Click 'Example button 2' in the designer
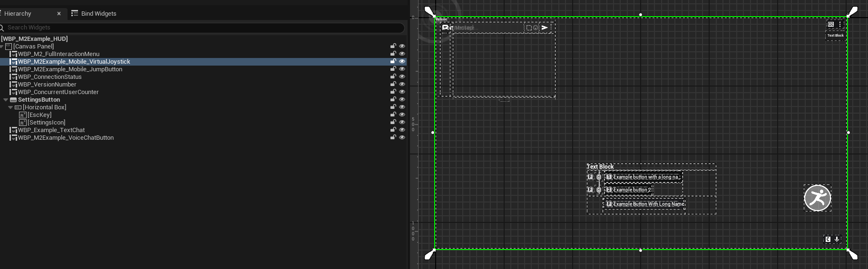Image resolution: width=868 pixels, height=269 pixels. (x=631, y=190)
